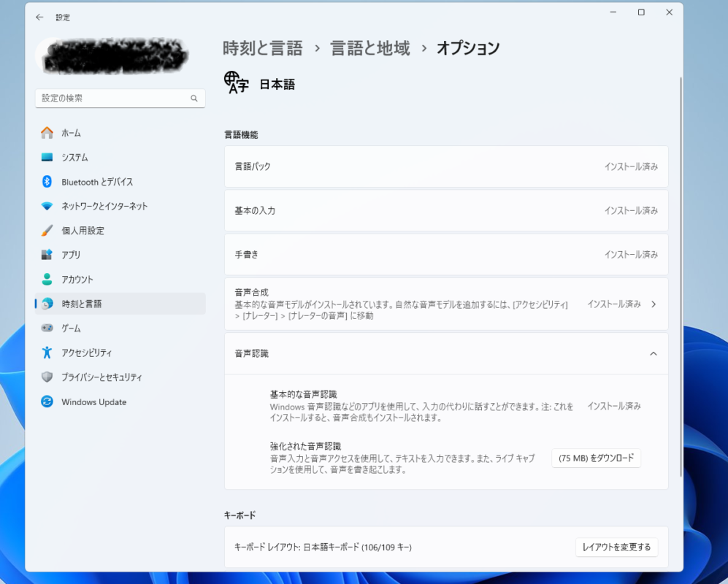The image size is (728, 584).
Task: Download 強化された音声認識 (75 MB)
Action: coord(596,458)
